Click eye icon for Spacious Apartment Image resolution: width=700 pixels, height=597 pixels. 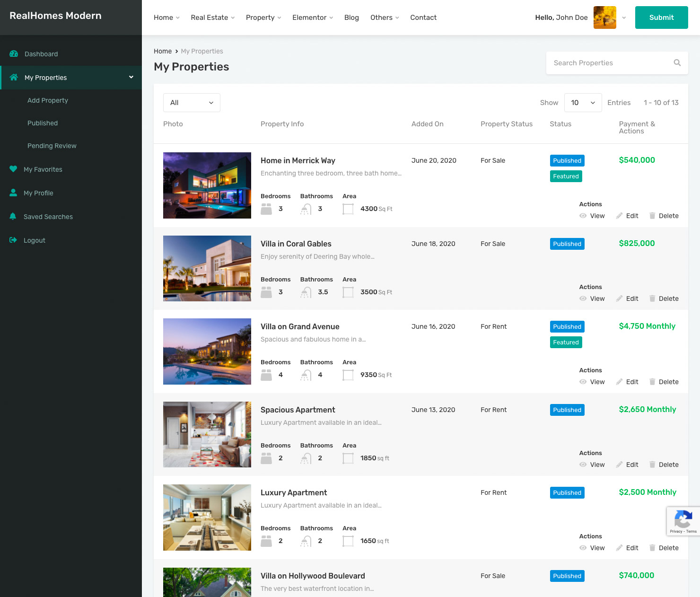click(583, 465)
